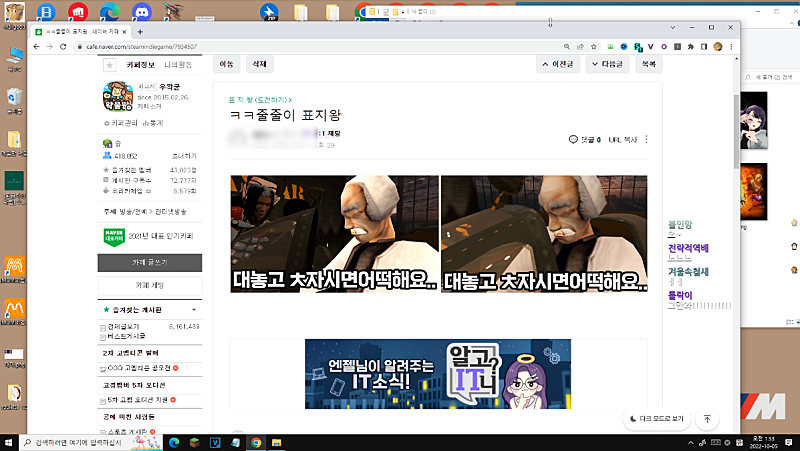The width and height of the screenshot is (800, 451).
Task: Switch to the 나의활동 tab
Action: (x=177, y=65)
